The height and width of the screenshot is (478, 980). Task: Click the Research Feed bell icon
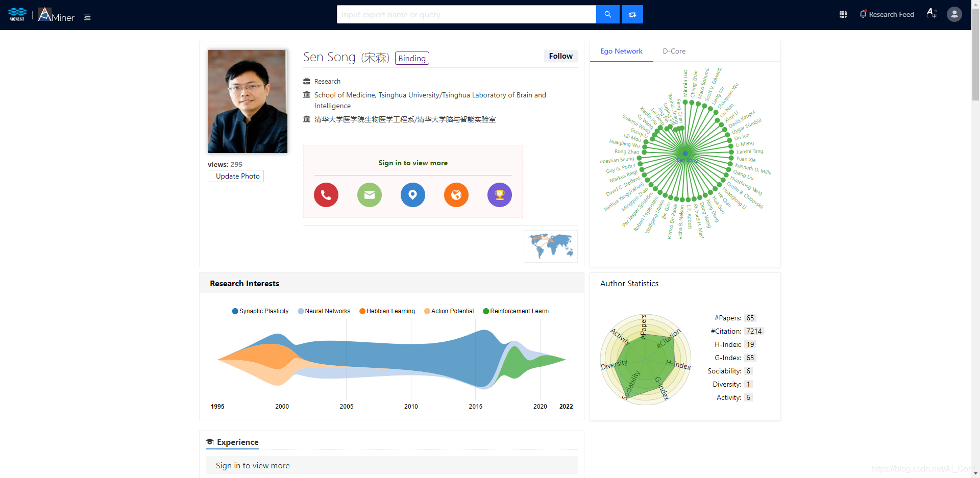point(863,14)
